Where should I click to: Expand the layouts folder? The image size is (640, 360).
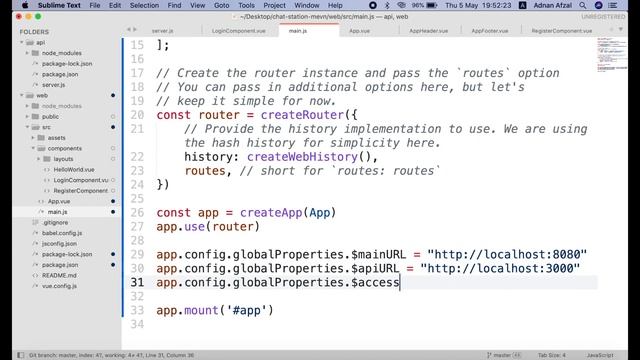(39, 159)
